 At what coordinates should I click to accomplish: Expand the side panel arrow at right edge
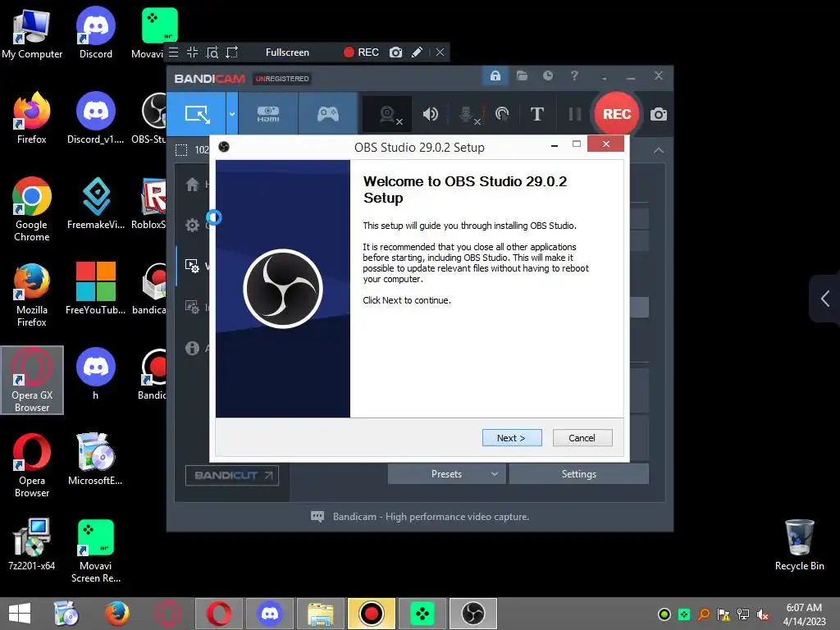[825, 299]
